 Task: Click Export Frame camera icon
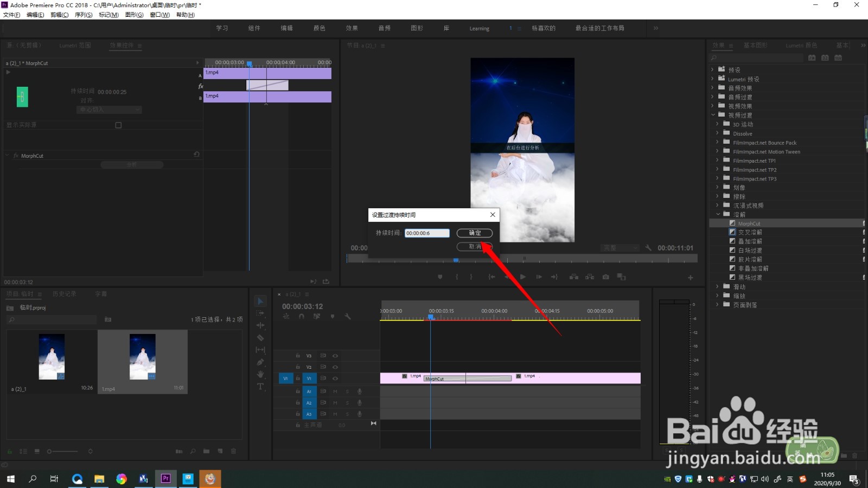(605, 277)
